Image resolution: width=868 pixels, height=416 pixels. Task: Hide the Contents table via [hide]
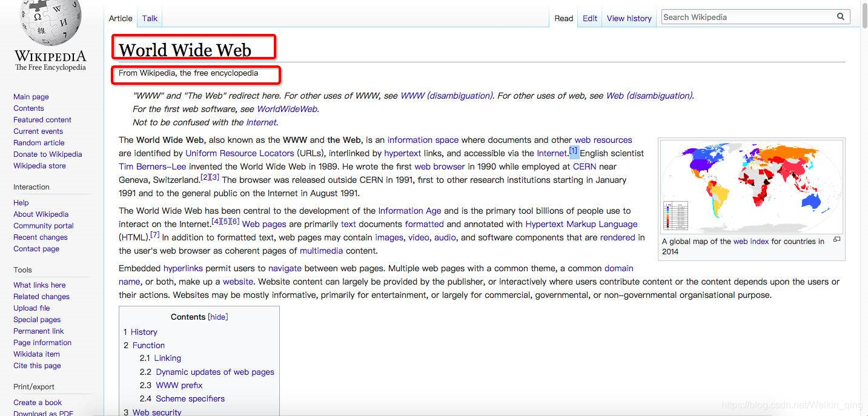[x=218, y=317]
